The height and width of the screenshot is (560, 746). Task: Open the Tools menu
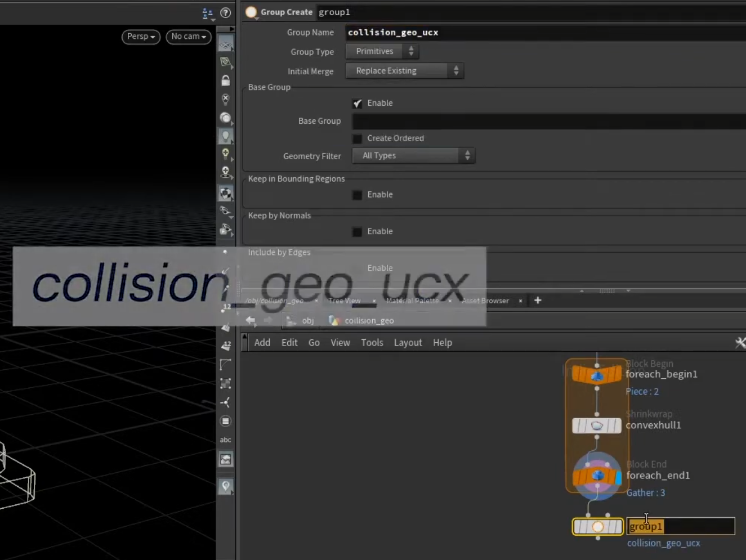(x=372, y=343)
